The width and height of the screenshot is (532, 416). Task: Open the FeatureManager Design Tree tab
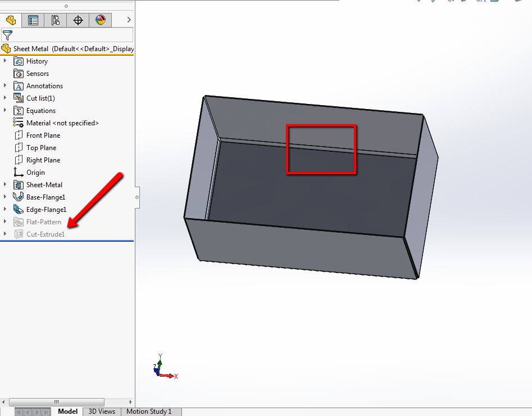pyautogui.click(x=11, y=20)
